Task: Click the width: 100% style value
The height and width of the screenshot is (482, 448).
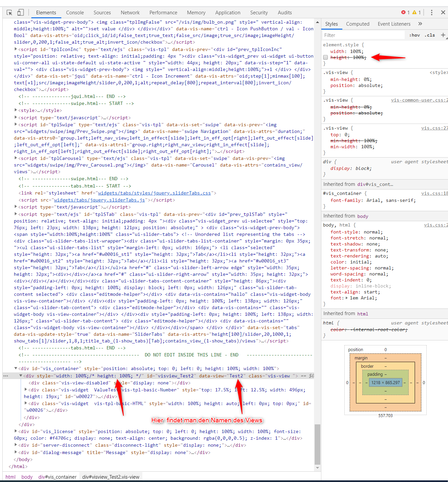Action: point(356,51)
